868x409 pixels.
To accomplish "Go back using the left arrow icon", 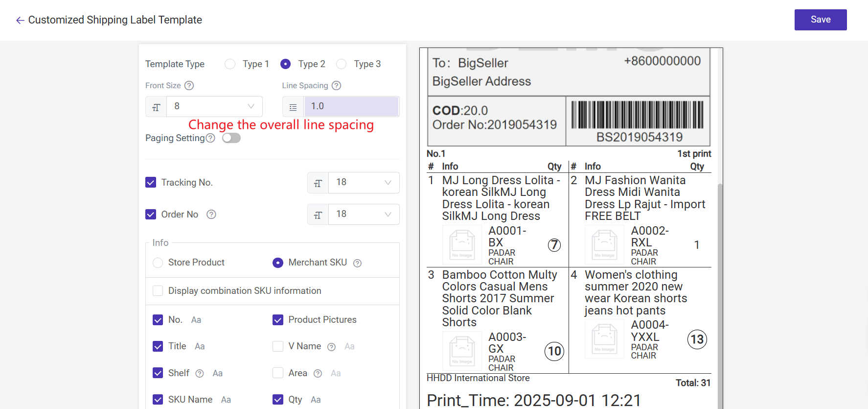I will click(20, 20).
